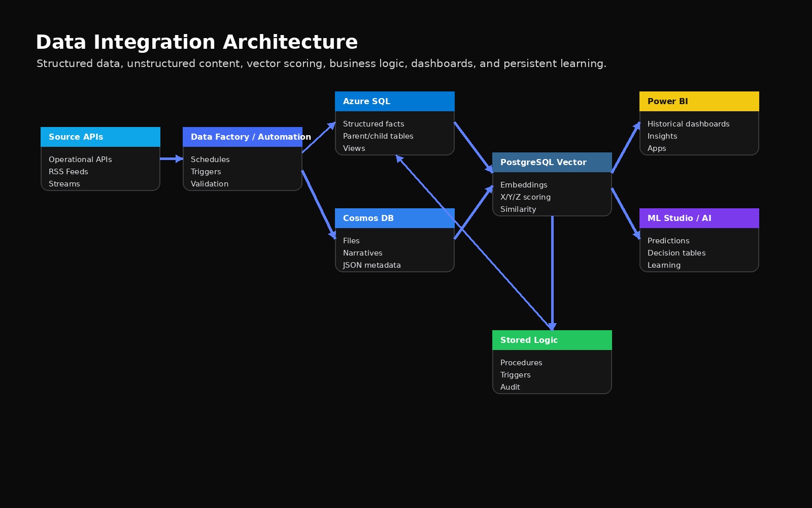Select 'Narratives' text

click(x=363, y=253)
